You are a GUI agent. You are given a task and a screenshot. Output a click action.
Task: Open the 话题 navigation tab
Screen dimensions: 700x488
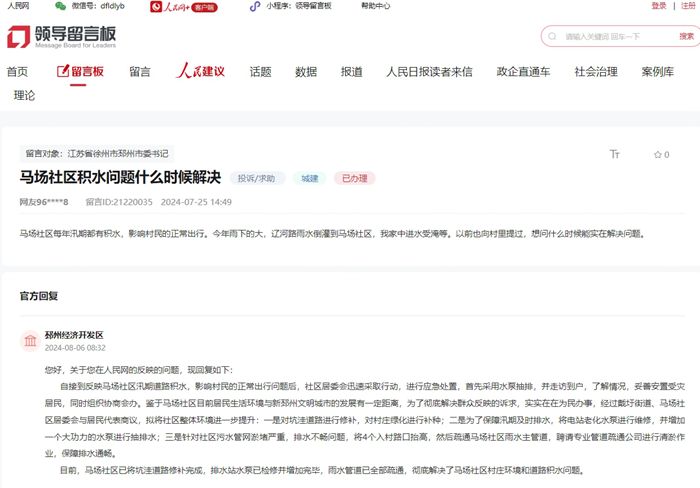tap(260, 71)
